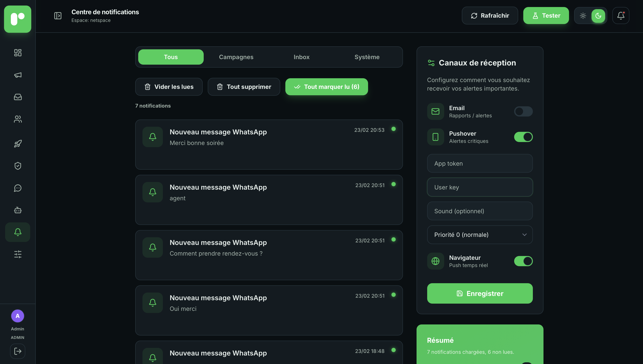The width and height of the screenshot is (643, 364).
Task: Click Canaux de réception sliders icon
Action: [431, 63]
